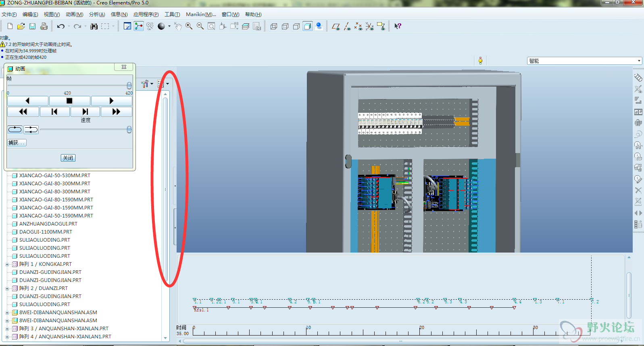
Task: Play animation backward
Action: click(27, 101)
